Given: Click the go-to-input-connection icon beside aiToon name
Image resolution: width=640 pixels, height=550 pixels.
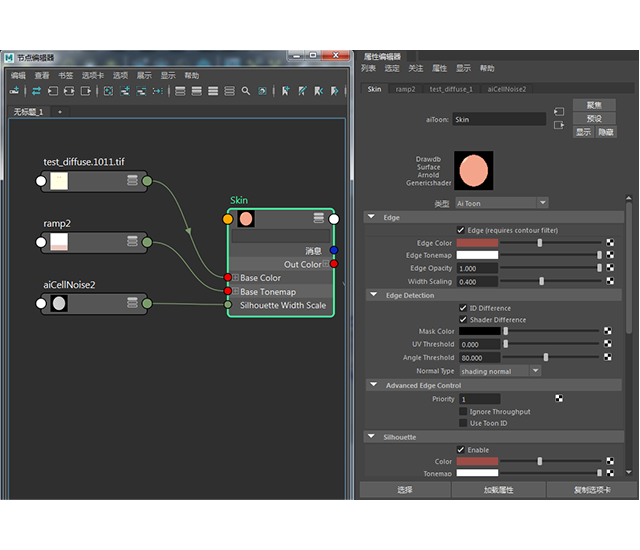Looking at the screenshot, I should 558,112.
